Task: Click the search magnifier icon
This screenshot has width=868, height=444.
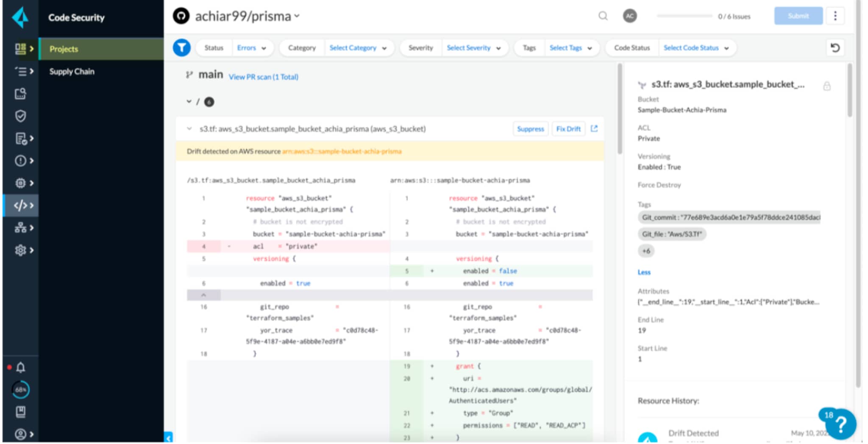Action: (x=603, y=16)
